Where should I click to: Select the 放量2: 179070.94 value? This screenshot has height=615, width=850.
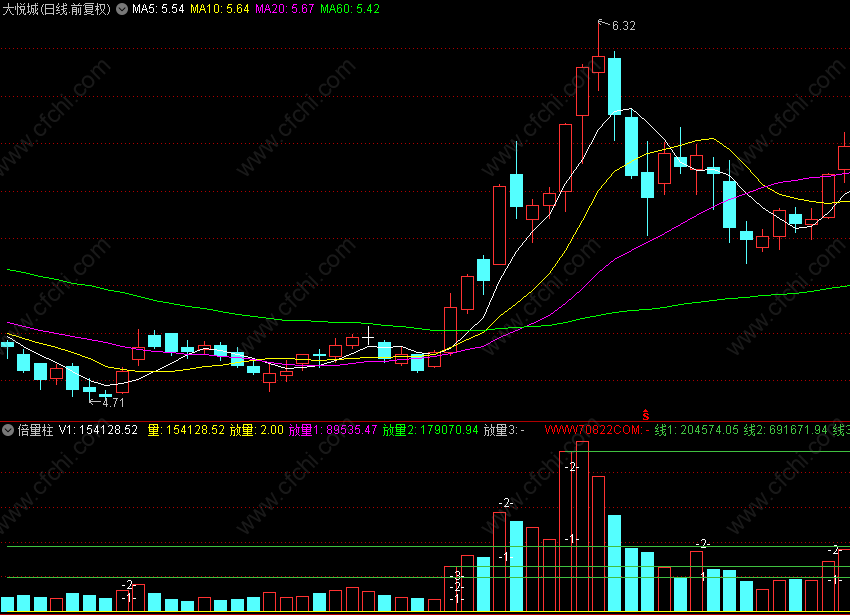click(x=430, y=430)
